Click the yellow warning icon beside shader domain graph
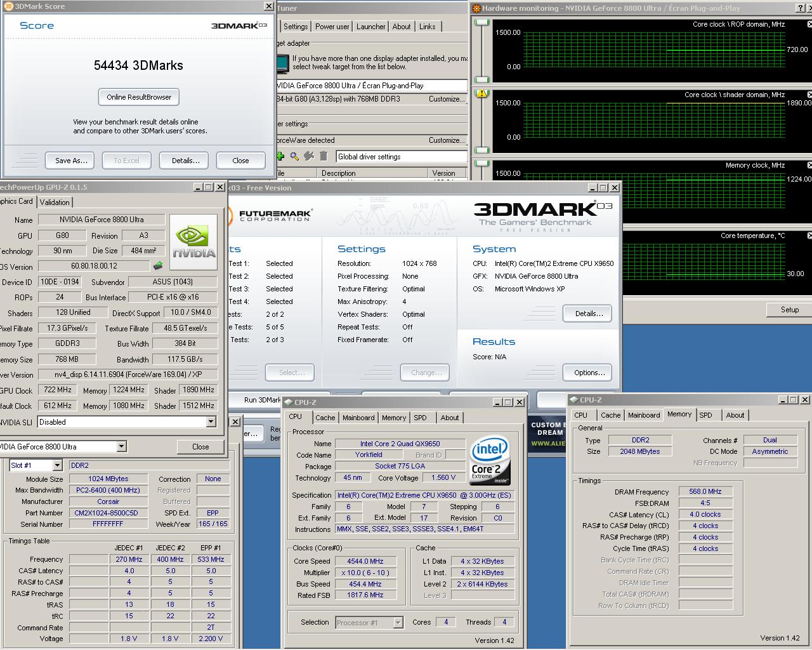The width and height of the screenshot is (812, 650). [482, 93]
